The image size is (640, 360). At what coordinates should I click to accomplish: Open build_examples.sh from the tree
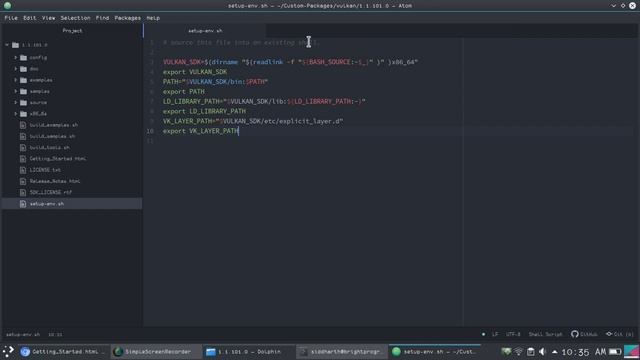(53, 125)
